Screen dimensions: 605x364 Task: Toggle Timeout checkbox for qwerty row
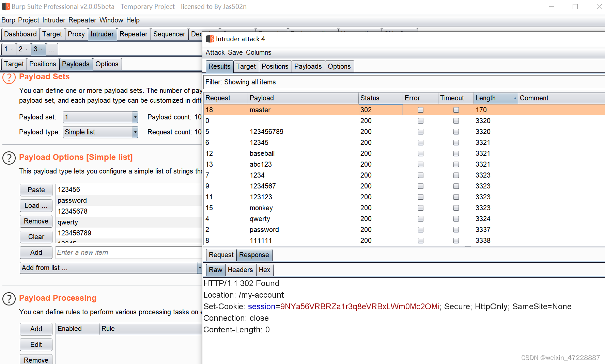pyautogui.click(x=456, y=219)
